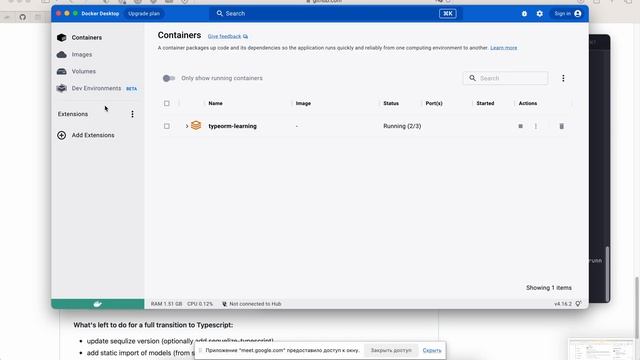Click the BETA badge next to Dev Environments
Image resolution: width=640 pixels, height=360 pixels.
pos(131,89)
